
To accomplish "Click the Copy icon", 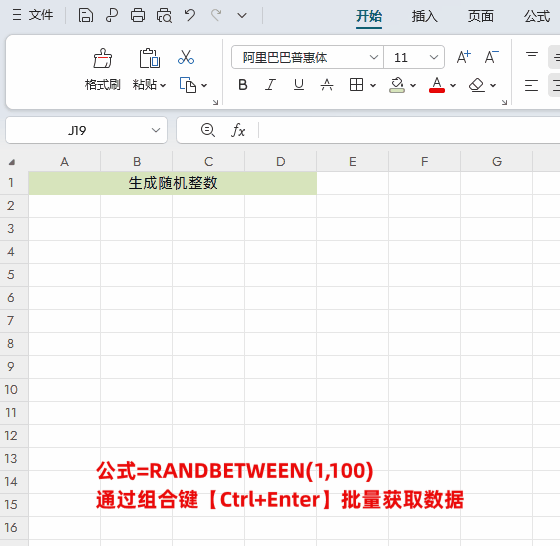I will (x=188, y=85).
